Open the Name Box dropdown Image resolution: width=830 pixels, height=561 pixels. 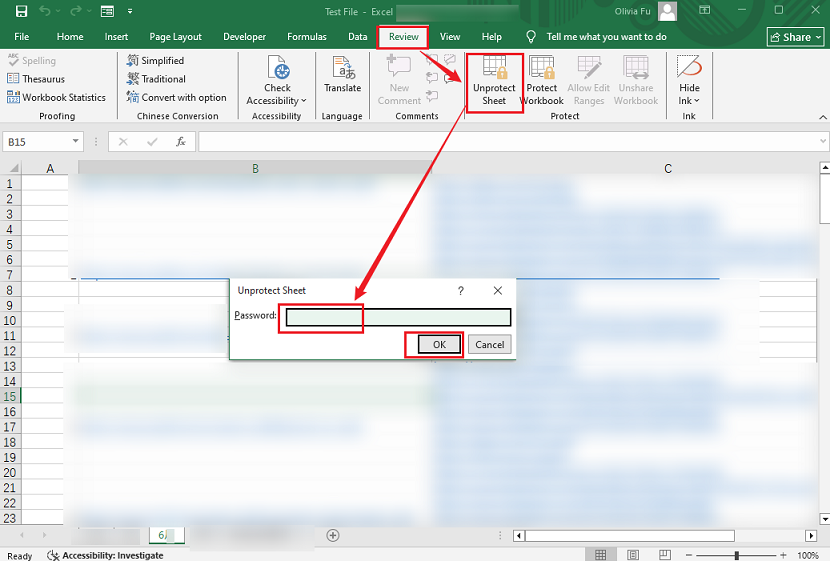click(x=76, y=141)
